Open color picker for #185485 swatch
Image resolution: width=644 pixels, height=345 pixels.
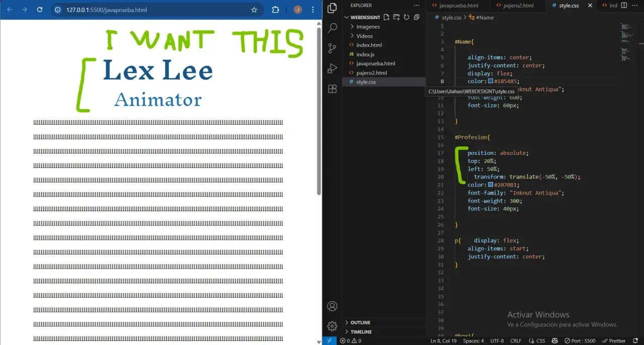tap(491, 81)
